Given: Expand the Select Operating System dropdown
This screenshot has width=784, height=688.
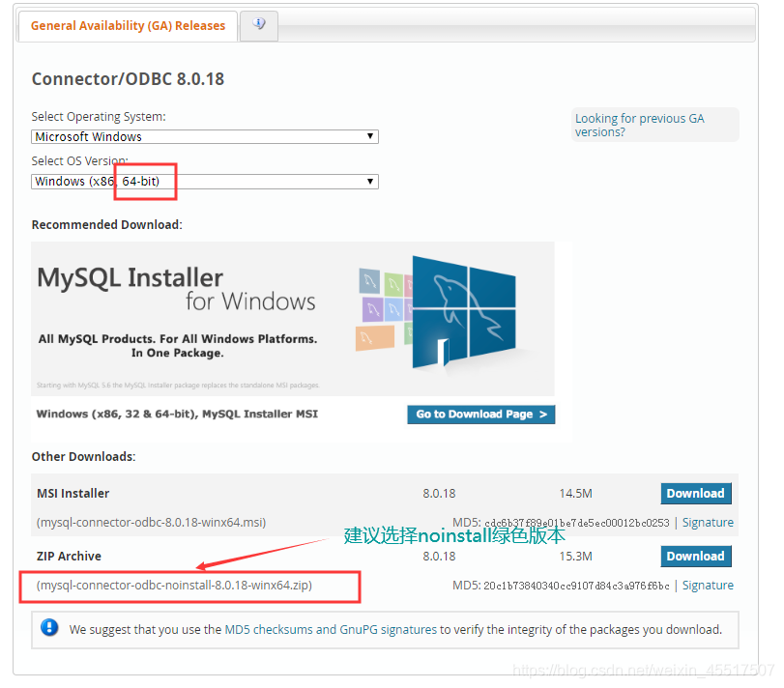Looking at the screenshot, I should click(x=205, y=137).
